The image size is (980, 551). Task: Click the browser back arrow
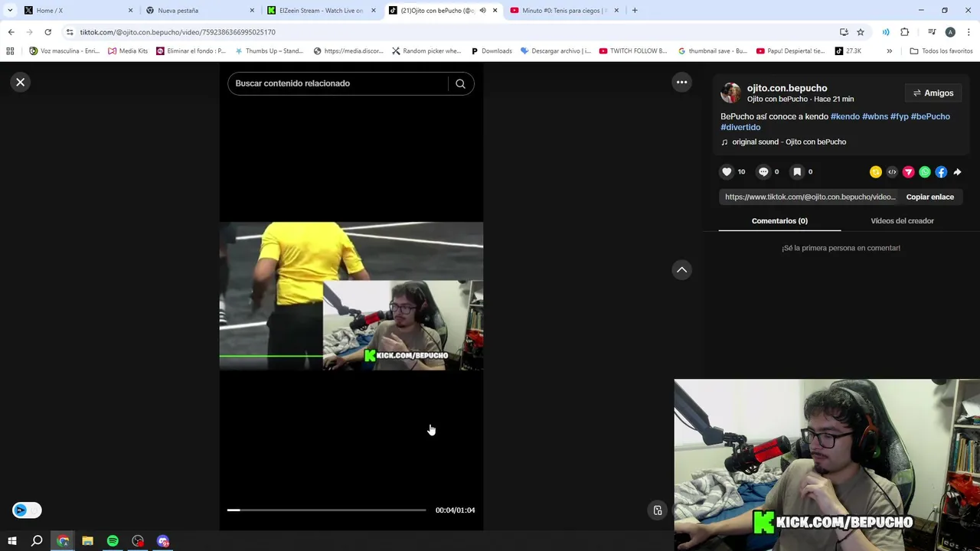pos(11,32)
